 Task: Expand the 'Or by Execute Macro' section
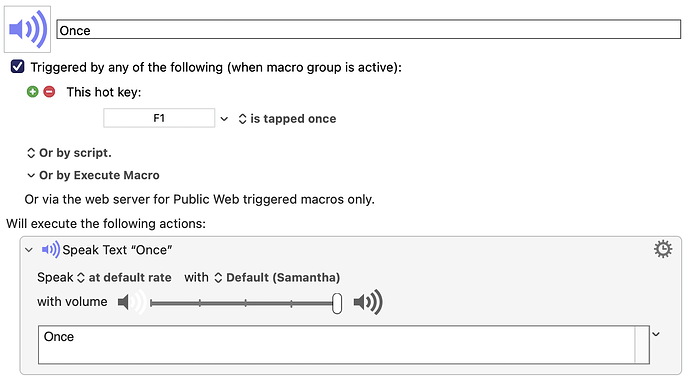point(93,175)
